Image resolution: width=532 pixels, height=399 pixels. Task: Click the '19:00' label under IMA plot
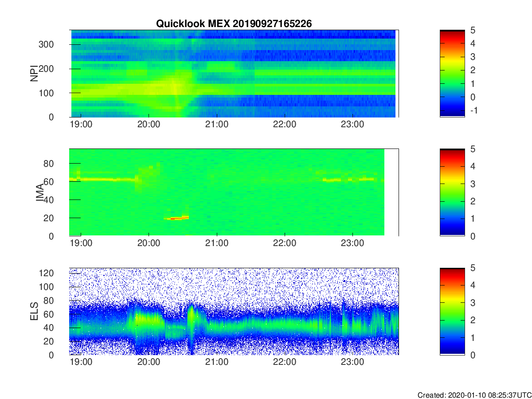pyautogui.click(x=81, y=243)
